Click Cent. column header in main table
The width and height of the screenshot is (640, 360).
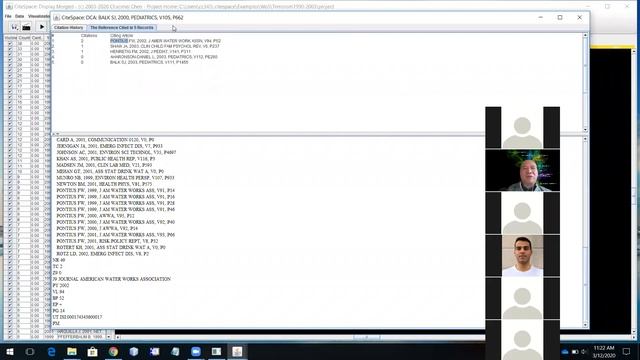[37, 38]
